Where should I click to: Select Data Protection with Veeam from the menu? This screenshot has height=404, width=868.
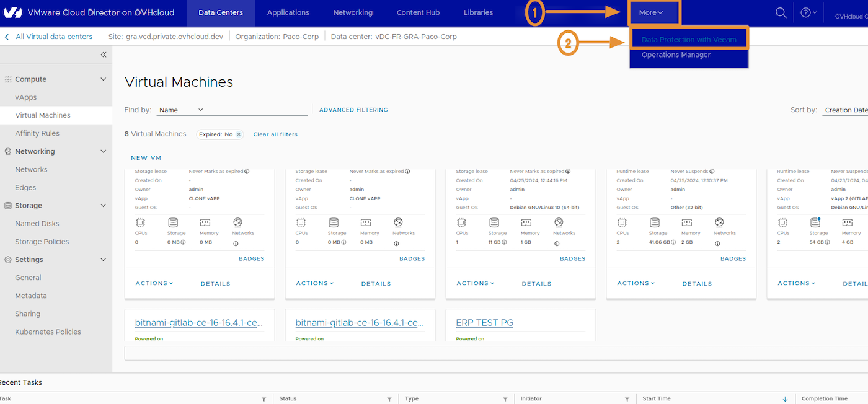pyautogui.click(x=689, y=38)
